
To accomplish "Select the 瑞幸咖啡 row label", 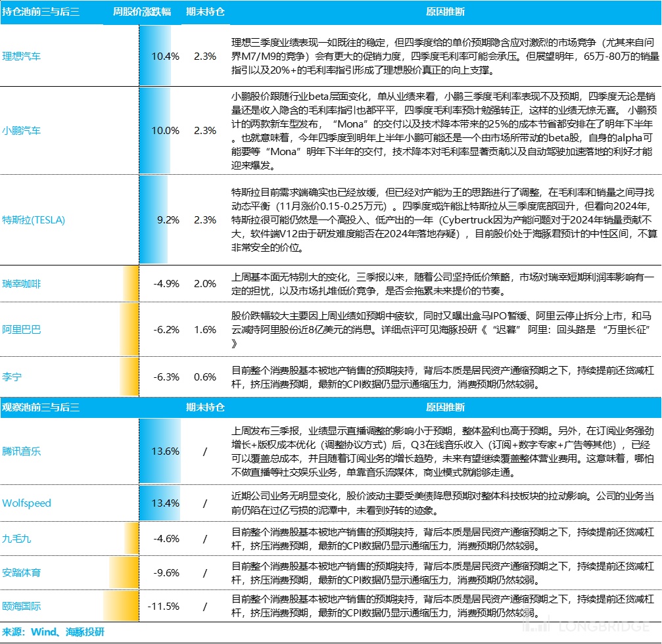I will (22, 284).
